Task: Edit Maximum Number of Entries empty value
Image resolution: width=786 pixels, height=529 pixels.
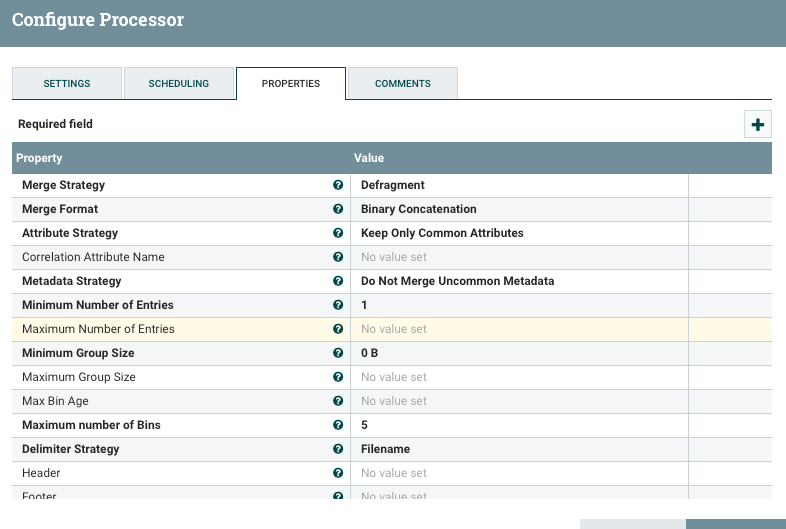Action: pos(519,329)
